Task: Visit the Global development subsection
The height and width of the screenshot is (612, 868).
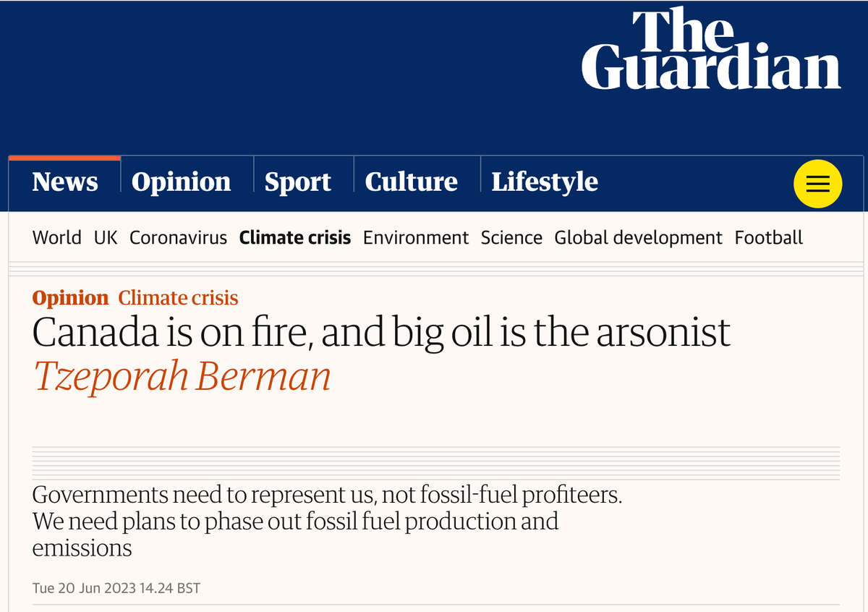Action: point(638,238)
